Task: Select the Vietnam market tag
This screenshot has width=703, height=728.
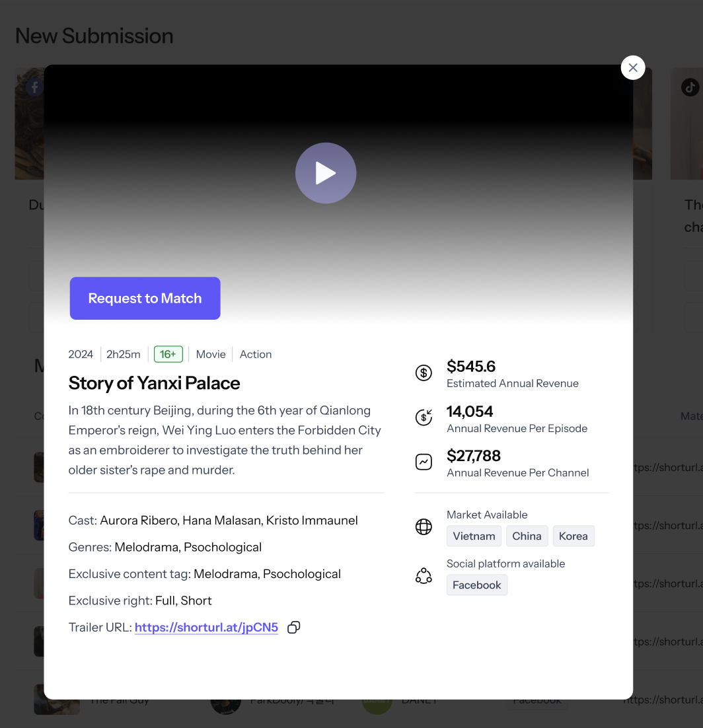Action: point(474,536)
